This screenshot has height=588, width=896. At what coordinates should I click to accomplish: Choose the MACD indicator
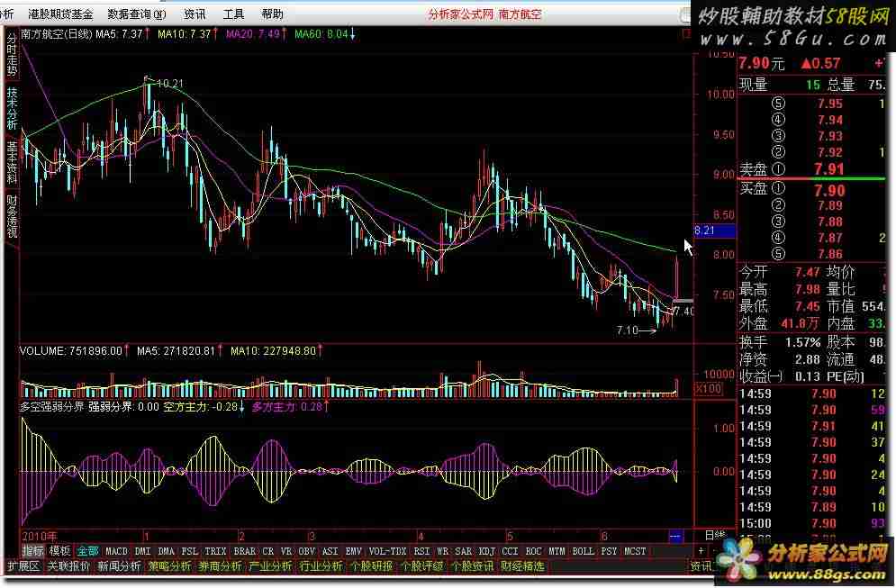116,551
